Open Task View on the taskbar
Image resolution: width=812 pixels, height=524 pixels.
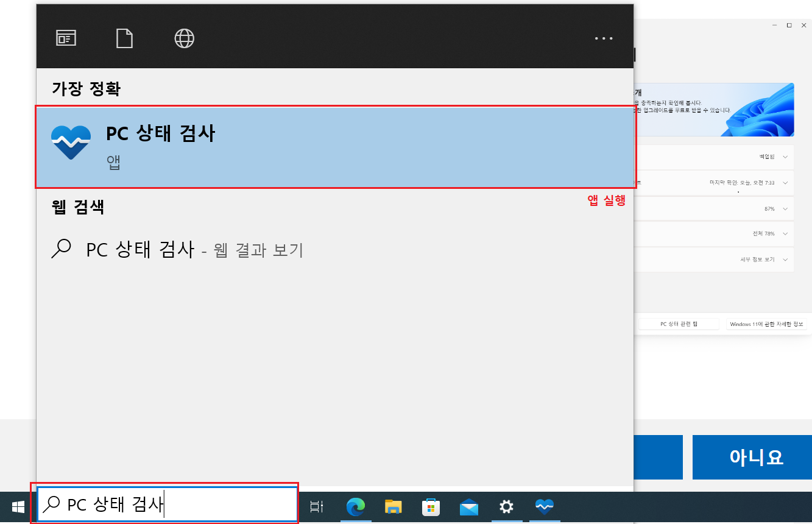[316, 506]
